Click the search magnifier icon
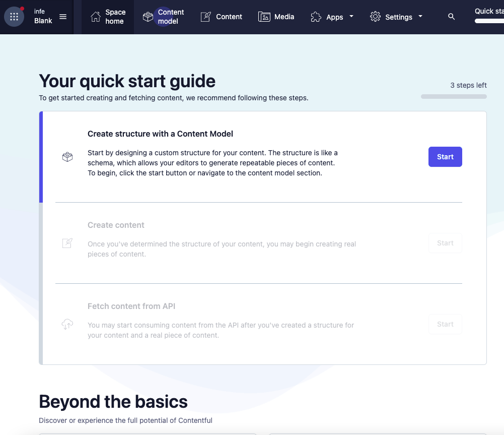This screenshot has height=435, width=504. [451, 16]
